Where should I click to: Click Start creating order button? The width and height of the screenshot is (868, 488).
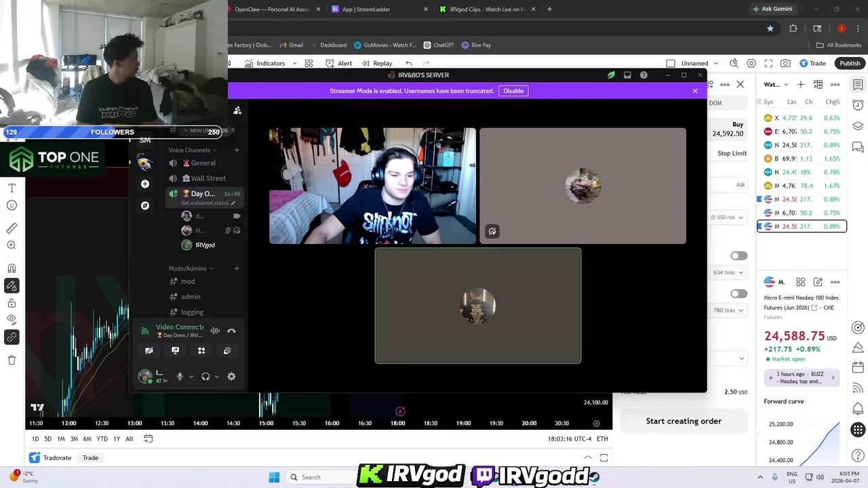pyautogui.click(x=684, y=421)
